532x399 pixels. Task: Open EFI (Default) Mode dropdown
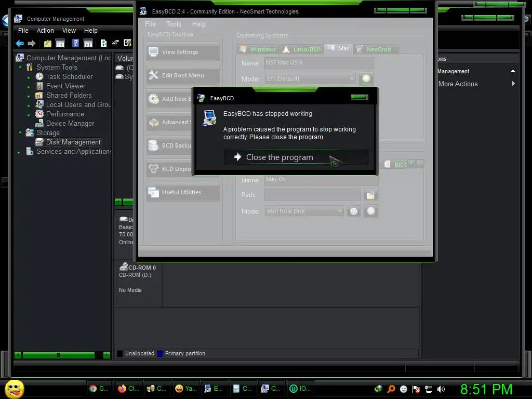[x=310, y=79]
